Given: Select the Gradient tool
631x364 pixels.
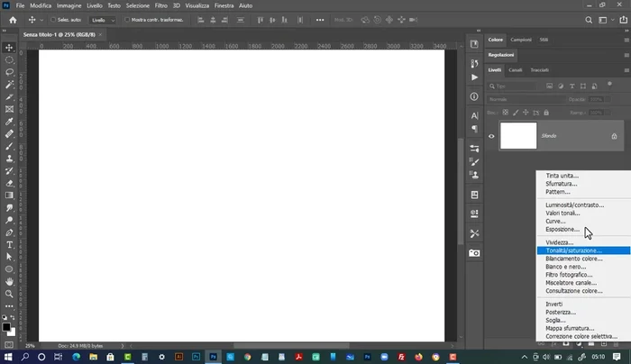Looking at the screenshot, I should (x=9, y=195).
